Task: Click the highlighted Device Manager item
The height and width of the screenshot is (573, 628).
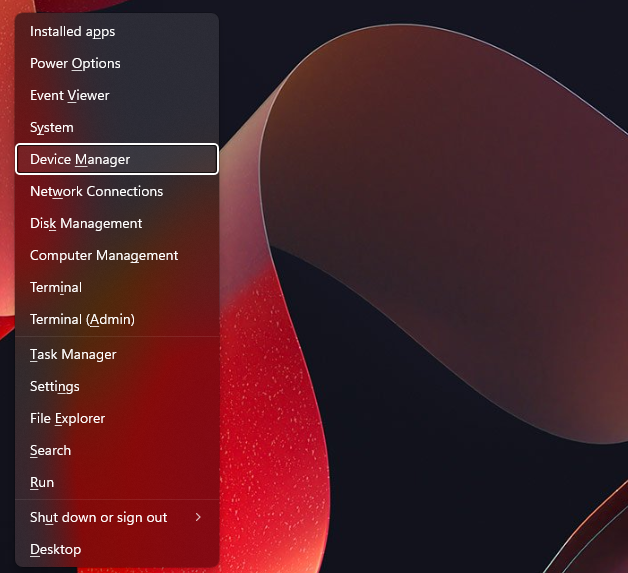Action: click(117, 159)
